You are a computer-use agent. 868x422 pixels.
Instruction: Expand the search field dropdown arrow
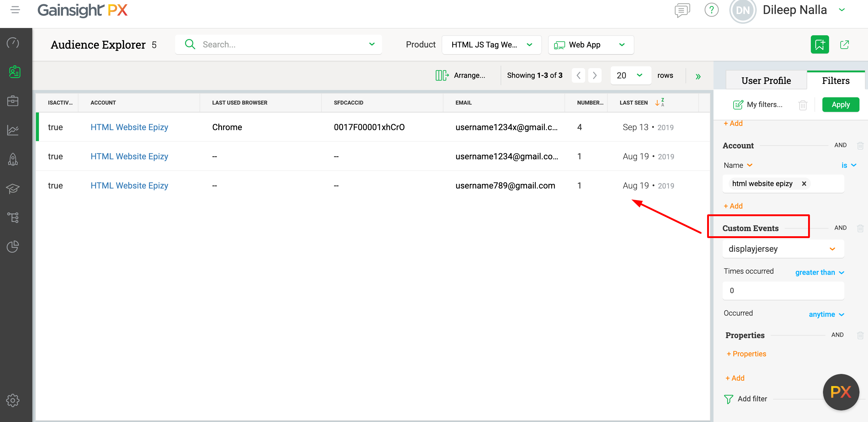pos(372,44)
